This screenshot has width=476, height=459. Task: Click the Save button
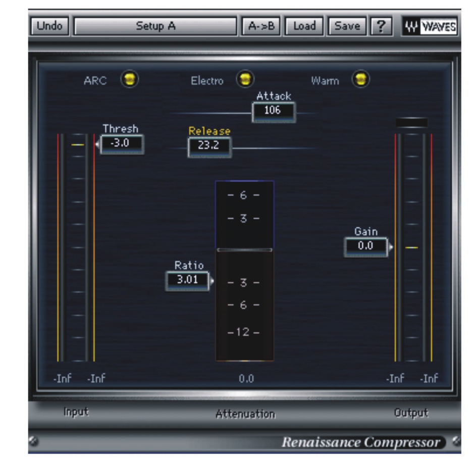347,26
